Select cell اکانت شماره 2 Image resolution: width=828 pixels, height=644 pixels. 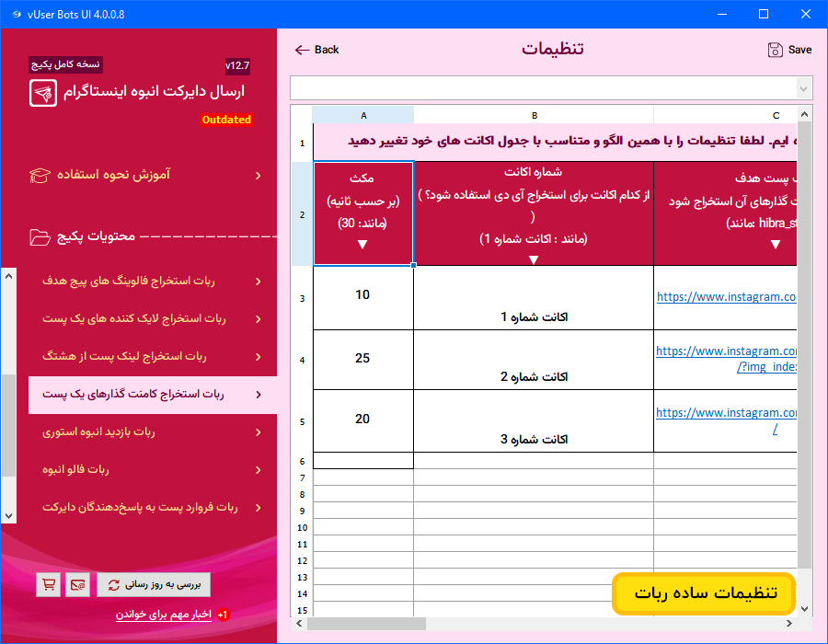point(534,360)
